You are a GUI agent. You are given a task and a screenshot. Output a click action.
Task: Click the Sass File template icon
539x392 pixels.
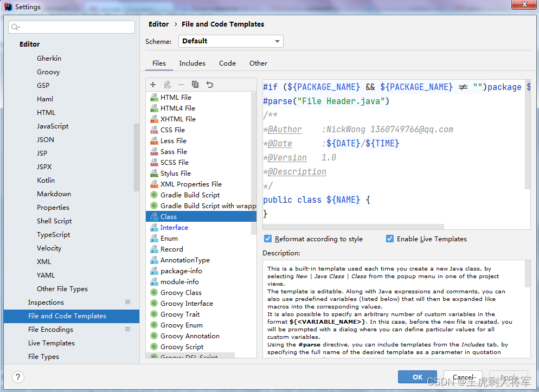154,152
